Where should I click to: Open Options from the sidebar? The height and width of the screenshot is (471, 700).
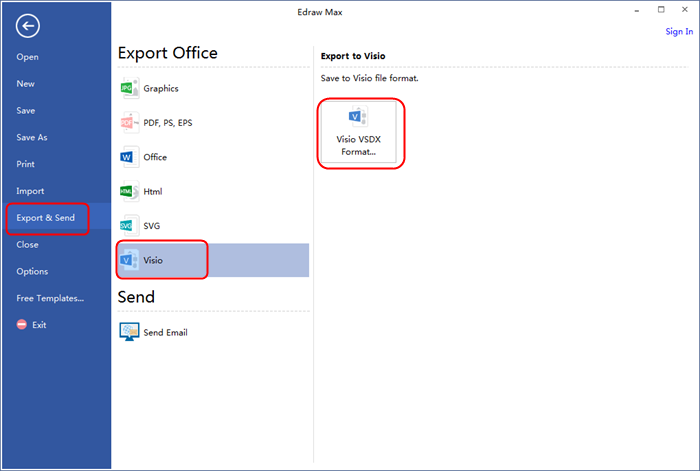click(x=32, y=271)
